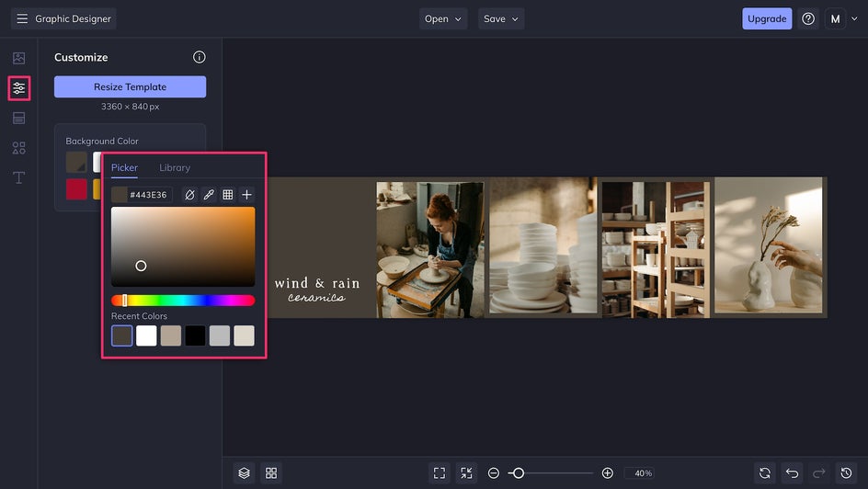This screenshot has width=868, height=489.
Task: Click the collapse-to-fill screen icon
Action: click(467, 473)
